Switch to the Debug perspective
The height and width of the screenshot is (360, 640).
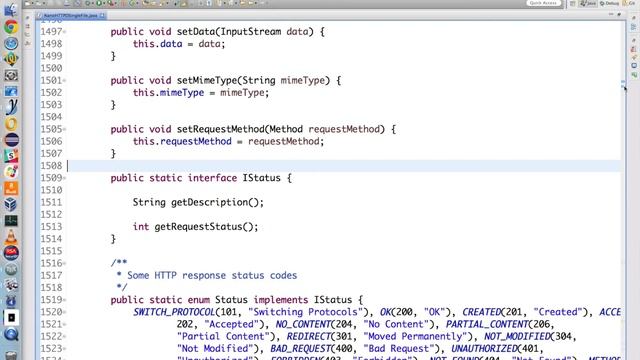point(610,3)
